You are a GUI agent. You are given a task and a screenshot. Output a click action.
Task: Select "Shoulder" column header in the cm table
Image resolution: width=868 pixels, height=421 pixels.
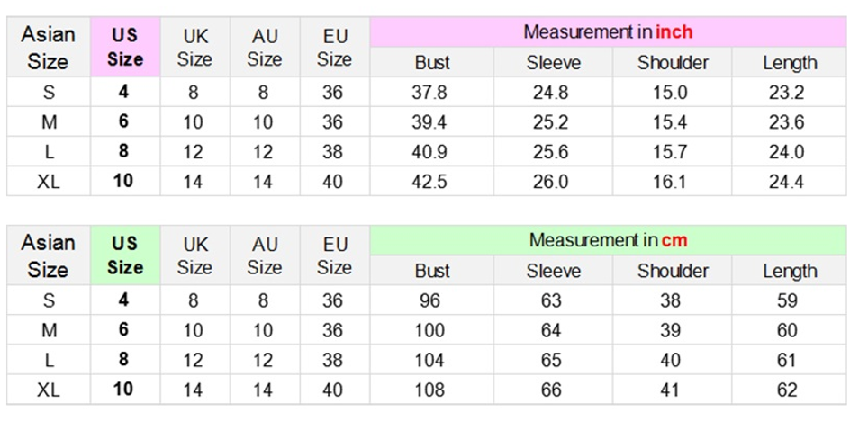click(672, 271)
